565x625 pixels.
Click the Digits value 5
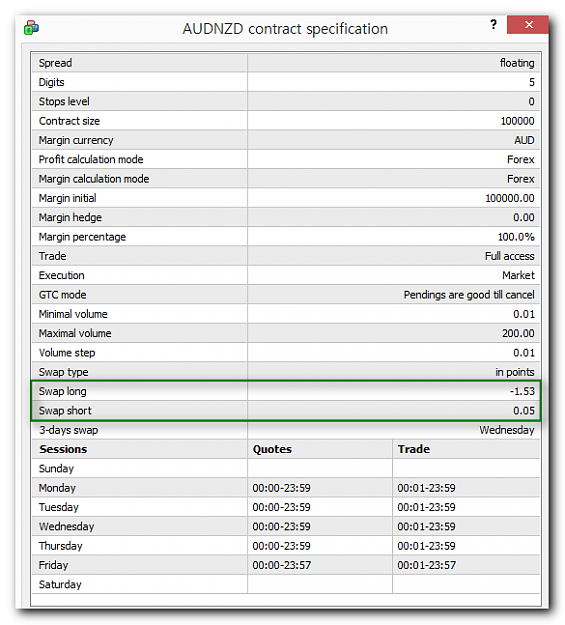pyautogui.click(x=532, y=82)
